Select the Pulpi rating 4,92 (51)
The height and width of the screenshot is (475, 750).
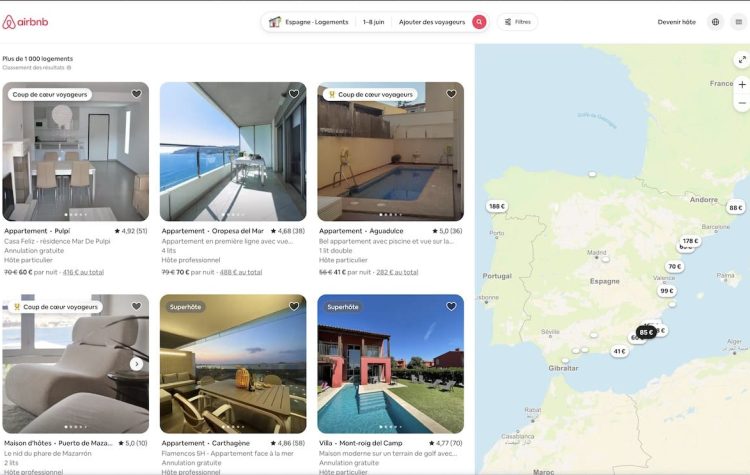[131, 231]
